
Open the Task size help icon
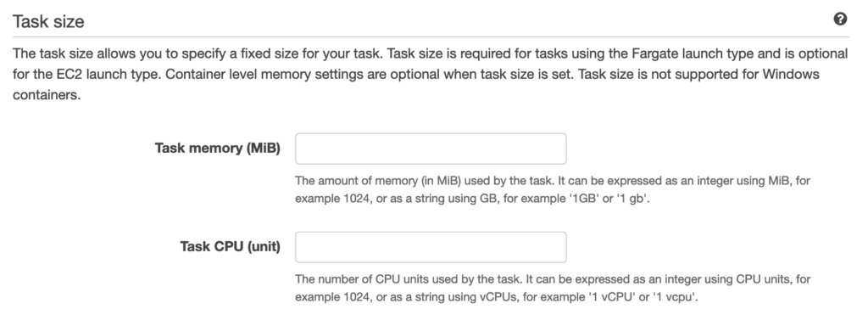pos(840,19)
